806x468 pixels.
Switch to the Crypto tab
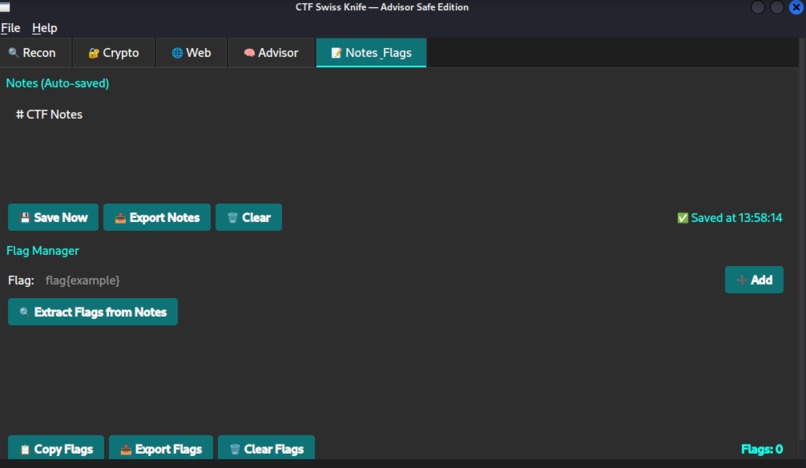click(x=114, y=52)
